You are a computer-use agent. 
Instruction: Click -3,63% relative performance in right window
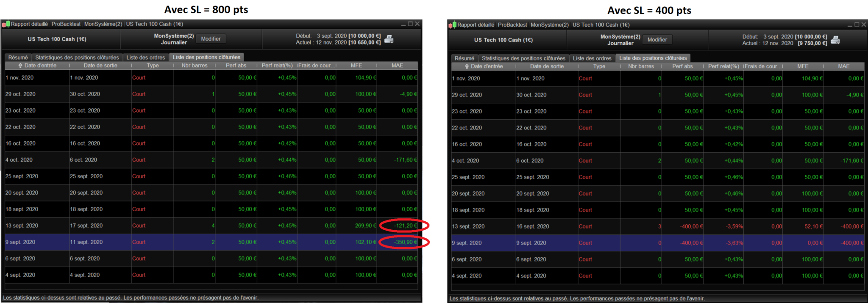click(734, 243)
